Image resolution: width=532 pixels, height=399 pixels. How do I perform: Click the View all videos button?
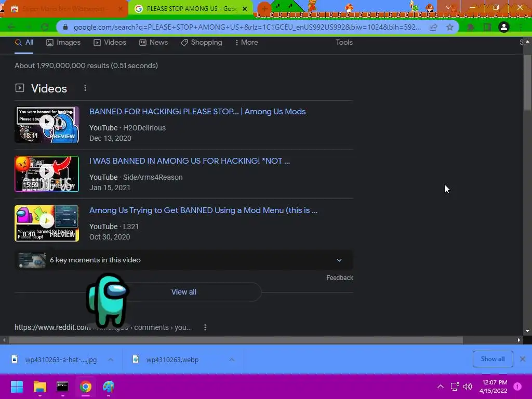click(x=183, y=292)
